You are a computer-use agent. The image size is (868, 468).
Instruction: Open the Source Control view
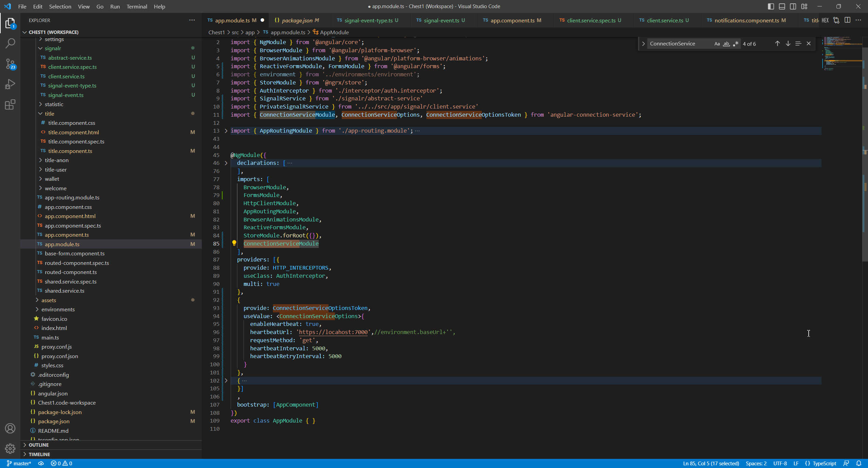click(x=10, y=63)
